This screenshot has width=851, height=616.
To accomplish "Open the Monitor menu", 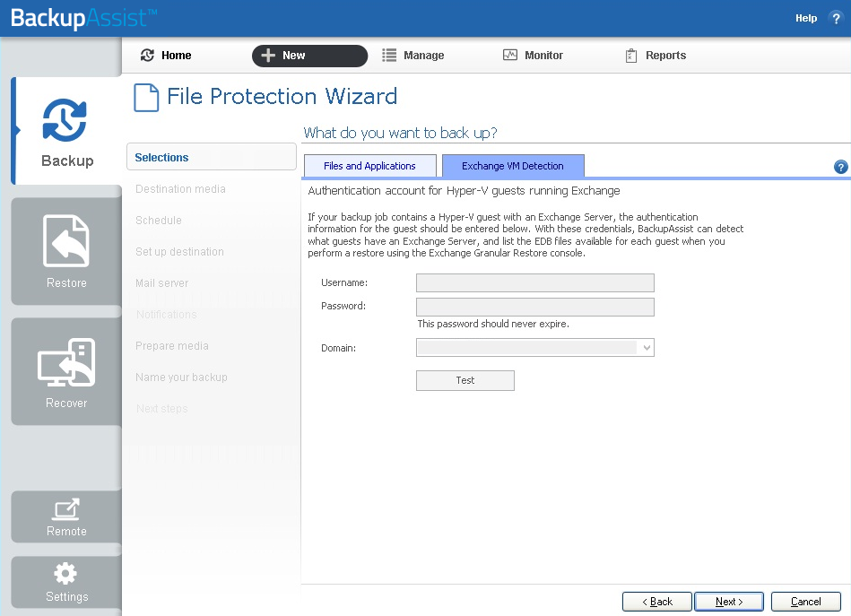I will click(543, 56).
